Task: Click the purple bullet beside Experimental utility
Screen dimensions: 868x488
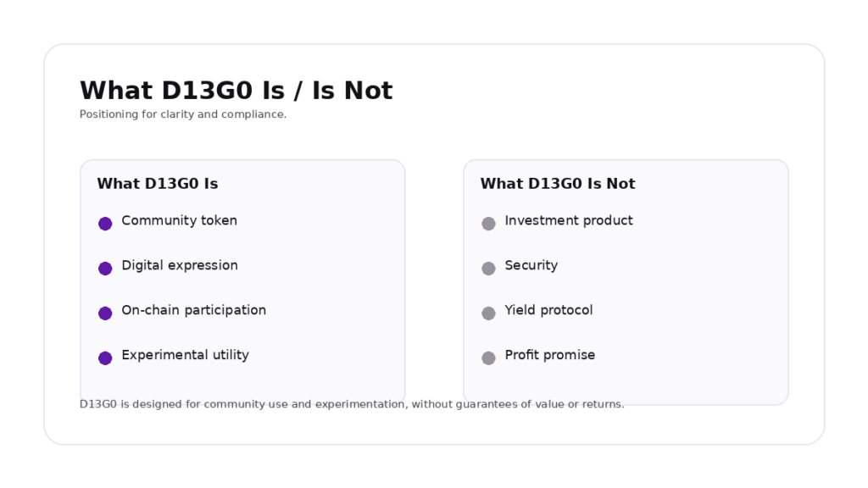Action: (x=105, y=358)
